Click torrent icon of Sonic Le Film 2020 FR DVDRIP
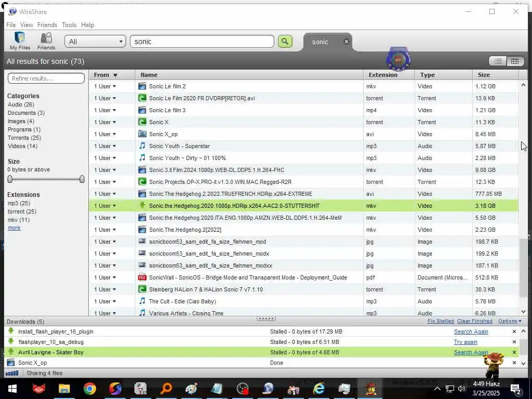Image resolution: width=532 pixels, height=399 pixels. (x=142, y=98)
